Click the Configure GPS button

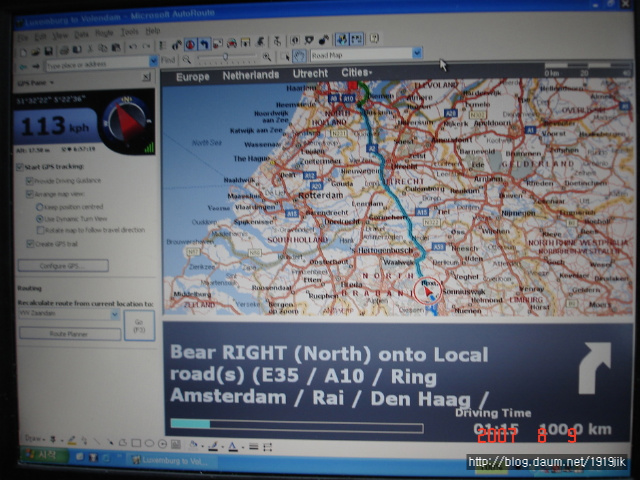click(x=63, y=266)
